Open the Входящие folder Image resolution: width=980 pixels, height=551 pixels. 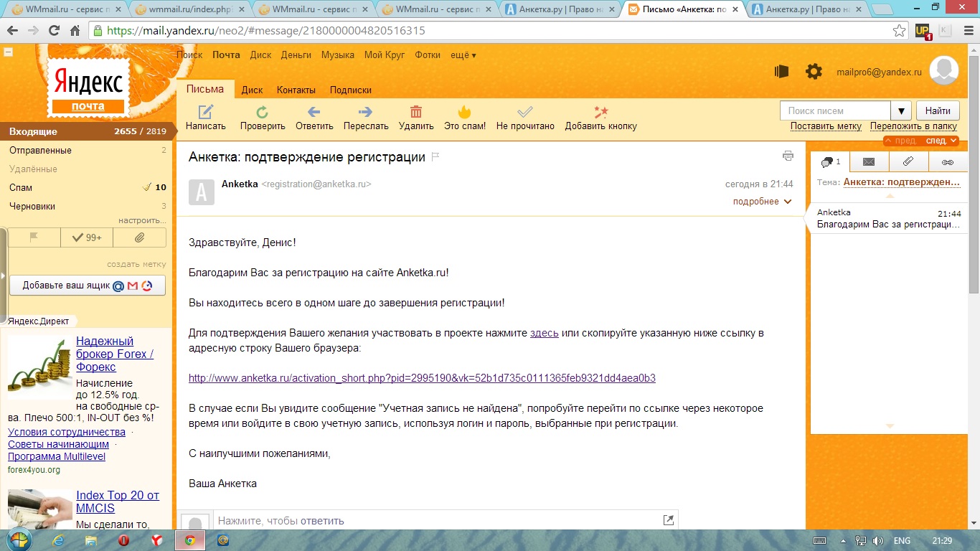(x=86, y=131)
